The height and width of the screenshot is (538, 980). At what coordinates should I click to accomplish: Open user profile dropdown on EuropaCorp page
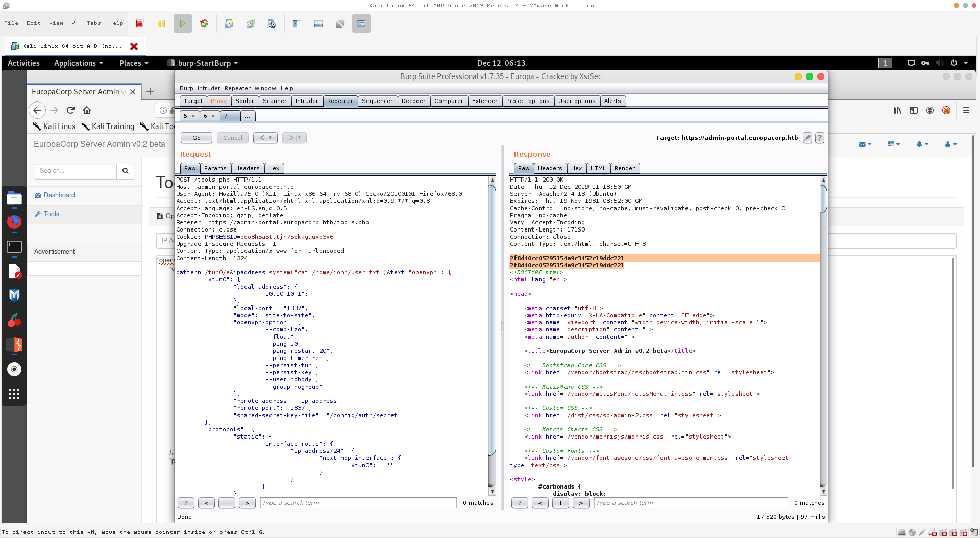point(950,144)
